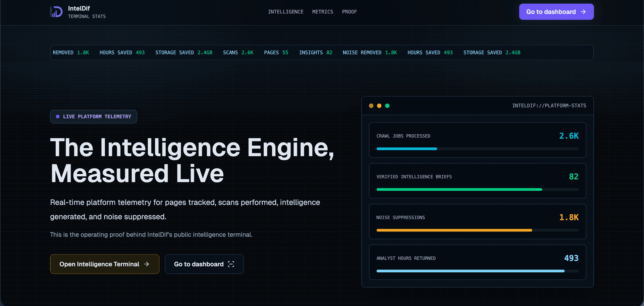Click the SCANS 2.6K ticker entry
Viewport: 644px width, 306px height.
tap(238, 52)
